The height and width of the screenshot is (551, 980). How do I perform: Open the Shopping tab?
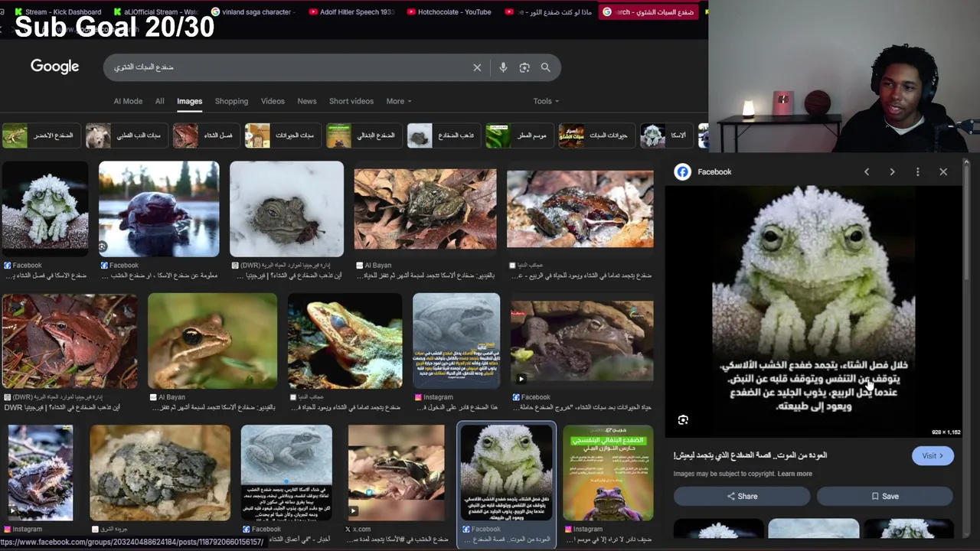(231, 101)
